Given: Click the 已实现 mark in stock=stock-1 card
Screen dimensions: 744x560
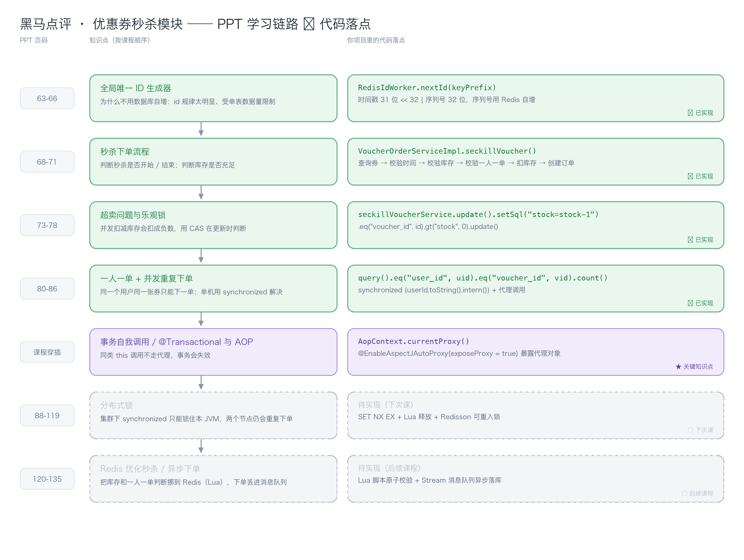Looking at the screenshot, I should 700,240.
